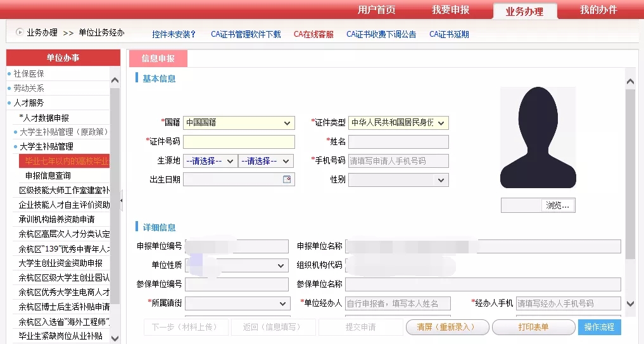Click the sidebar menu scroll up arrow
Screen dimensions: 644x344
tap(115, 80)
